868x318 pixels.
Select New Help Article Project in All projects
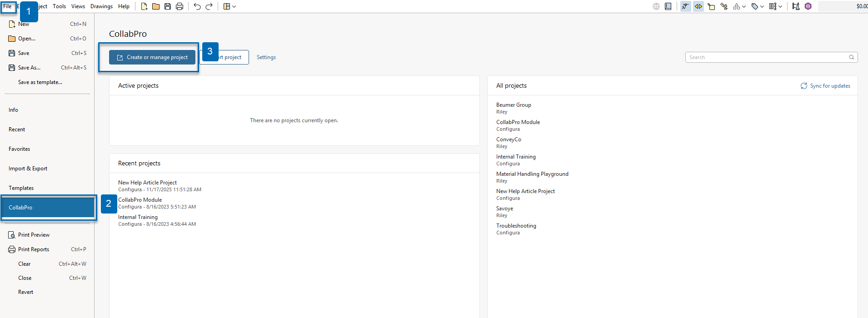525,194
